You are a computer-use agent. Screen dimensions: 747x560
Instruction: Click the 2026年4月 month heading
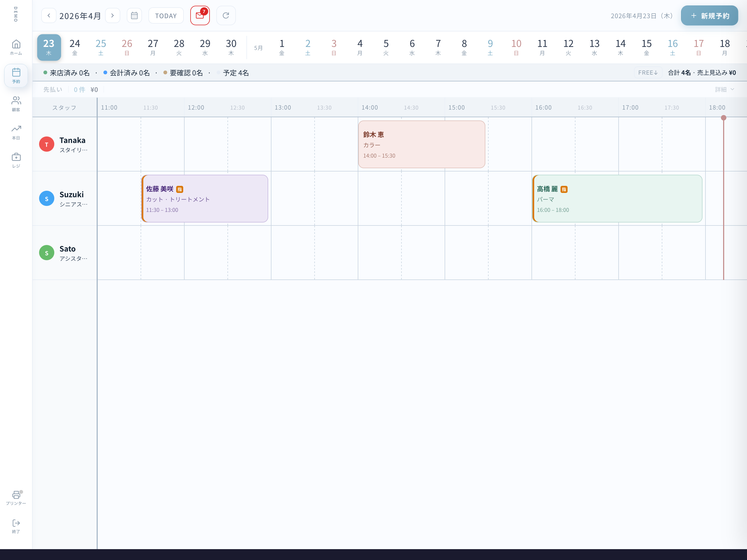(80, 16)
